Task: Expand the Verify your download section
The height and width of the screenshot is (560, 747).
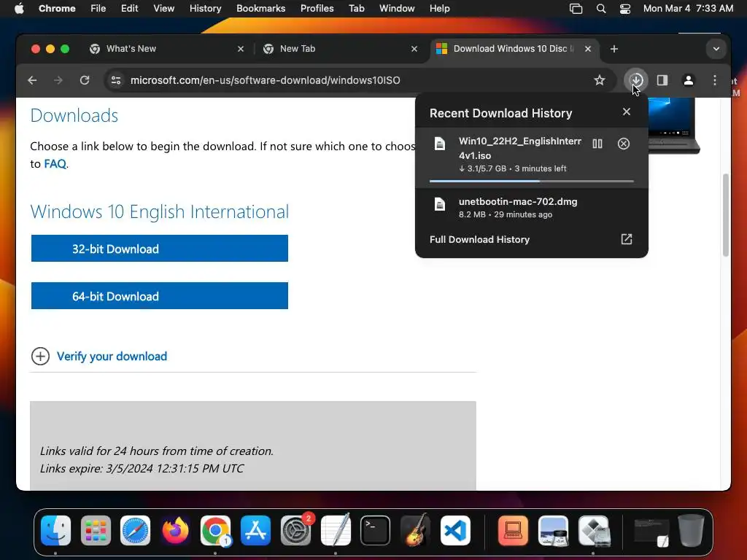Action: click(x=41, y=356)
